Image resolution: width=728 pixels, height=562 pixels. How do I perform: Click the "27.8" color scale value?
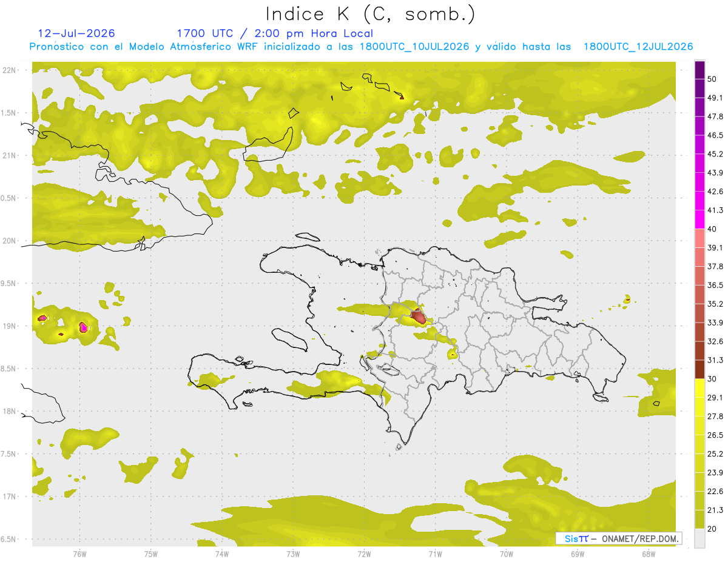coord(715,416)
